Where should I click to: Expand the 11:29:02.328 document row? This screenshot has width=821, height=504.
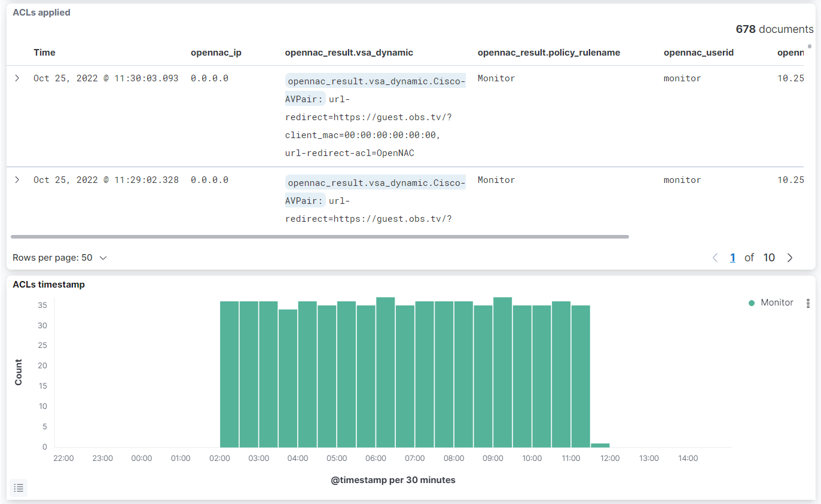coord(17,180)
